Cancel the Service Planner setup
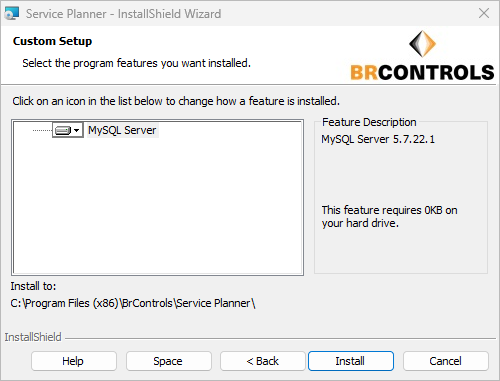This screenshot has height=381, width=500. (446, 361)
